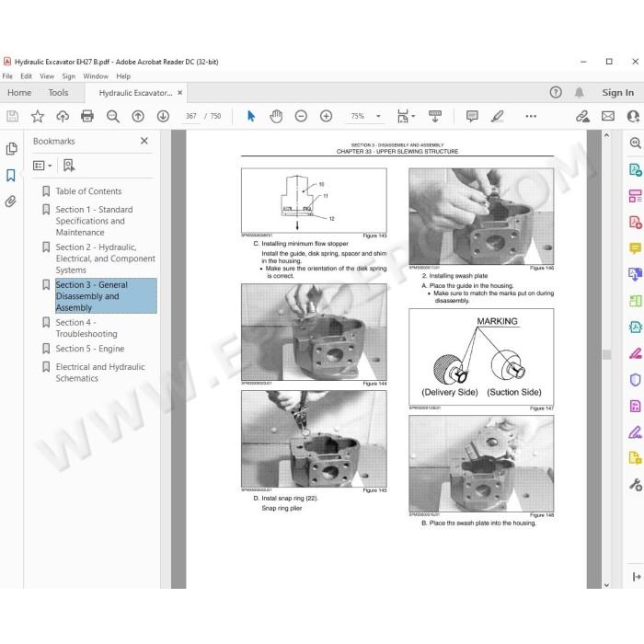The image size is (644, 644).
Task: Go to previous page arrow
Action: pyautogui.click(x=138, y=116)
